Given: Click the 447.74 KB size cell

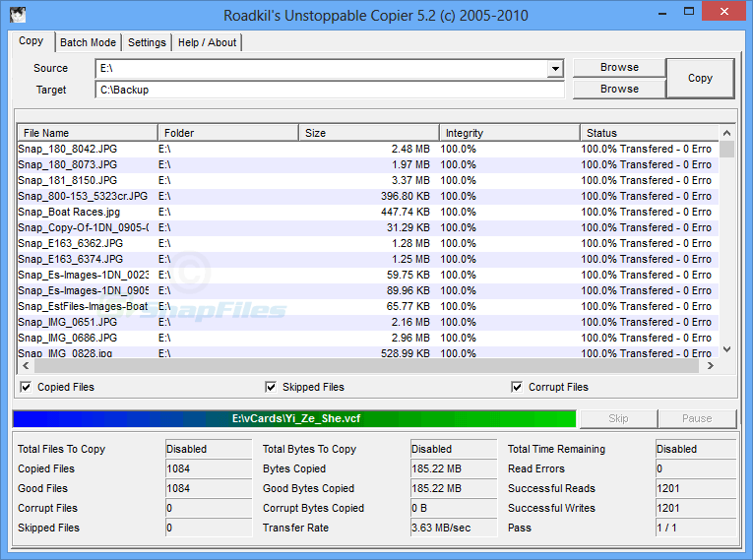Looking at the screenshot, I should 406,212.
